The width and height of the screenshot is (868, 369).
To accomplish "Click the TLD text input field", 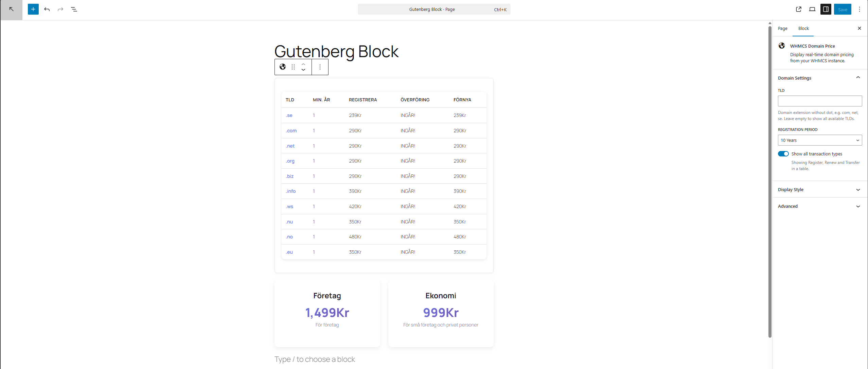I will (819, 101).
